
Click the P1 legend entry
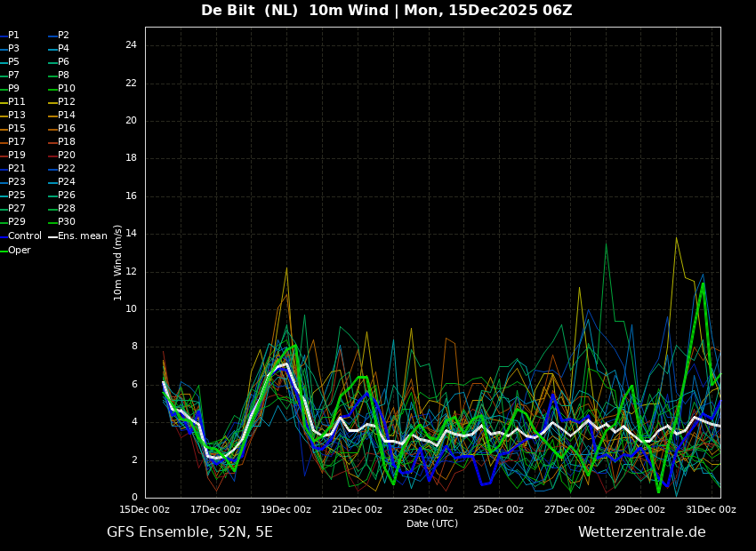click(13, 36)
